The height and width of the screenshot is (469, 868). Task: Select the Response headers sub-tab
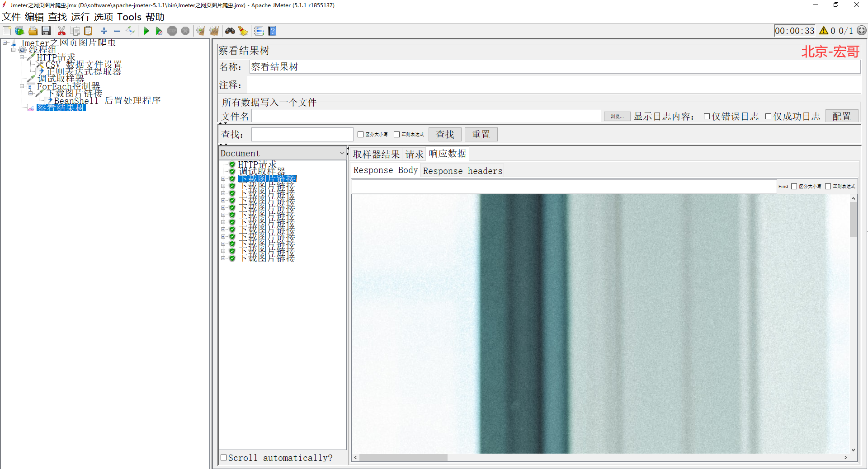pos(462,171)
